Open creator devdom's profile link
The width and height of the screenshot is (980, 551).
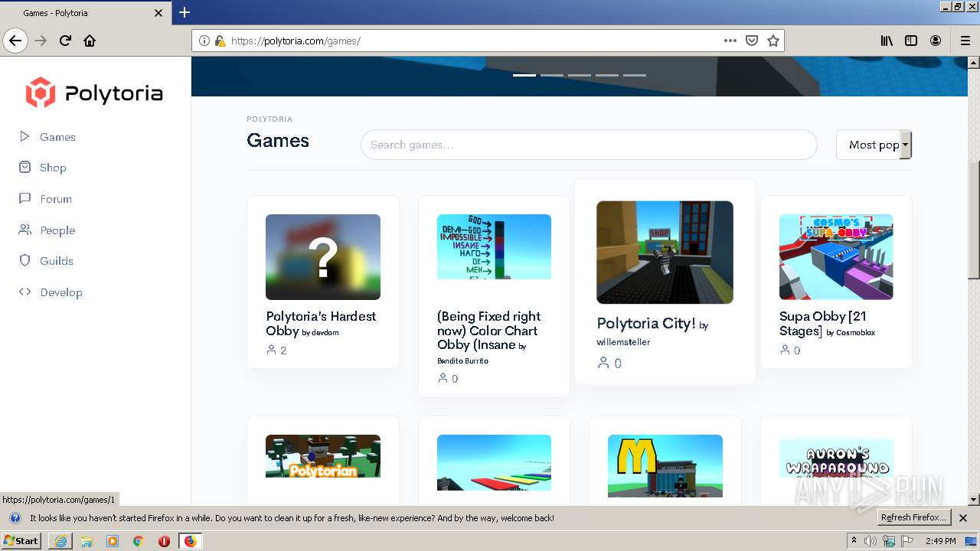325,333
